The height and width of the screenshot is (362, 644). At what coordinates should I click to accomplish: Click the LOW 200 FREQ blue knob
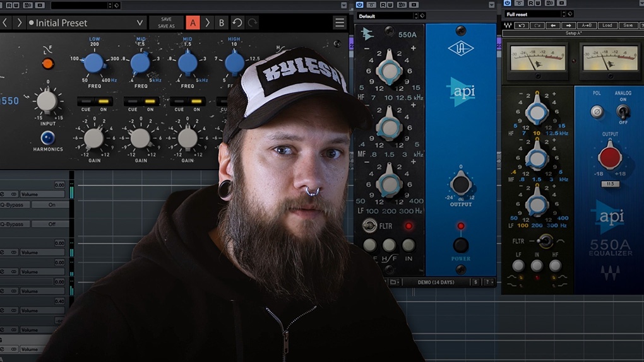[93, 63]
